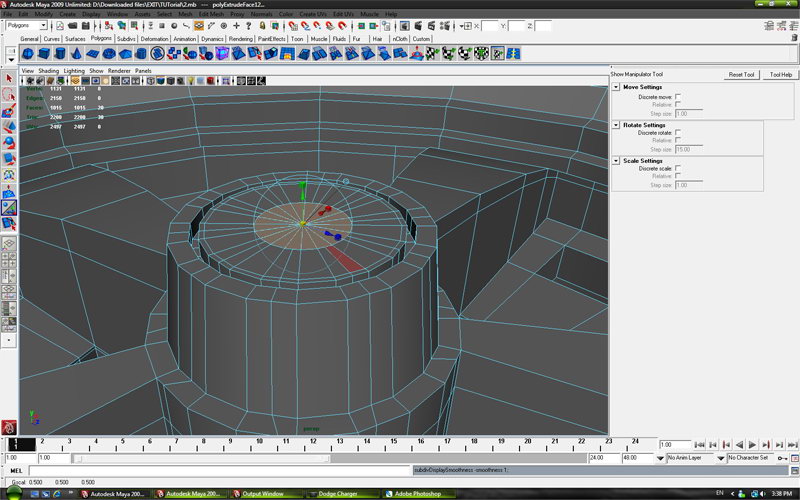The image size is (800, 500).
Task: Enable Discrete move checkbox
Action: pyautogui.click(x=678, y=96)
